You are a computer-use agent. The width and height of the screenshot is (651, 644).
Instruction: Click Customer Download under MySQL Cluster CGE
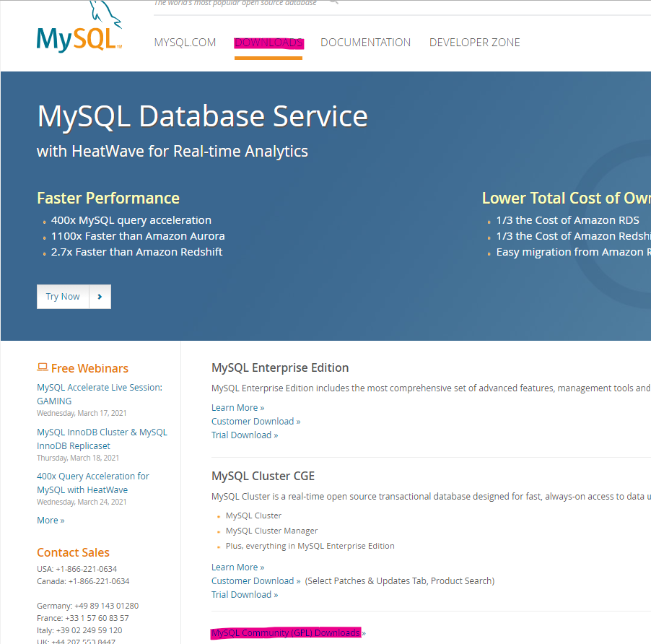pos(255,581)
